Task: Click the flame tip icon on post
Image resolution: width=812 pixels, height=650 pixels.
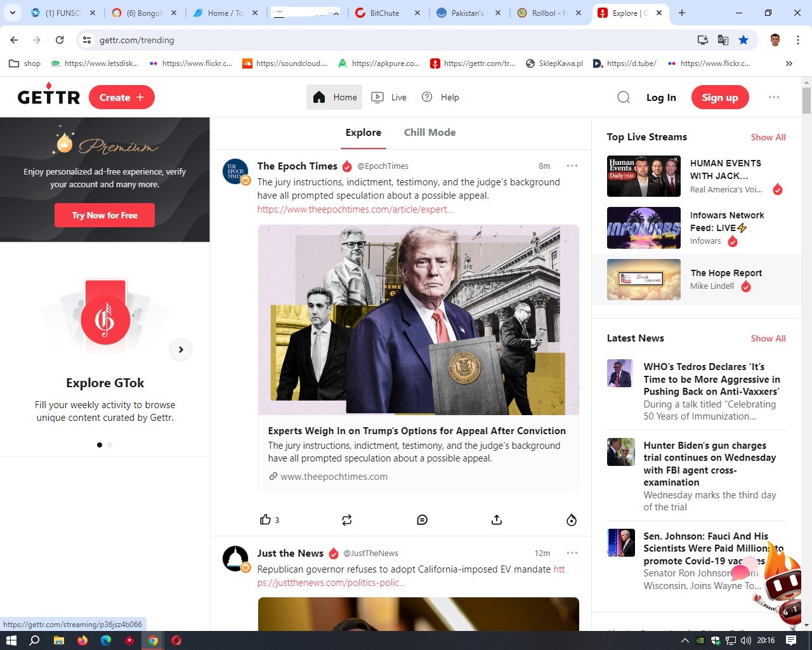Action: [x=571, y=520]
